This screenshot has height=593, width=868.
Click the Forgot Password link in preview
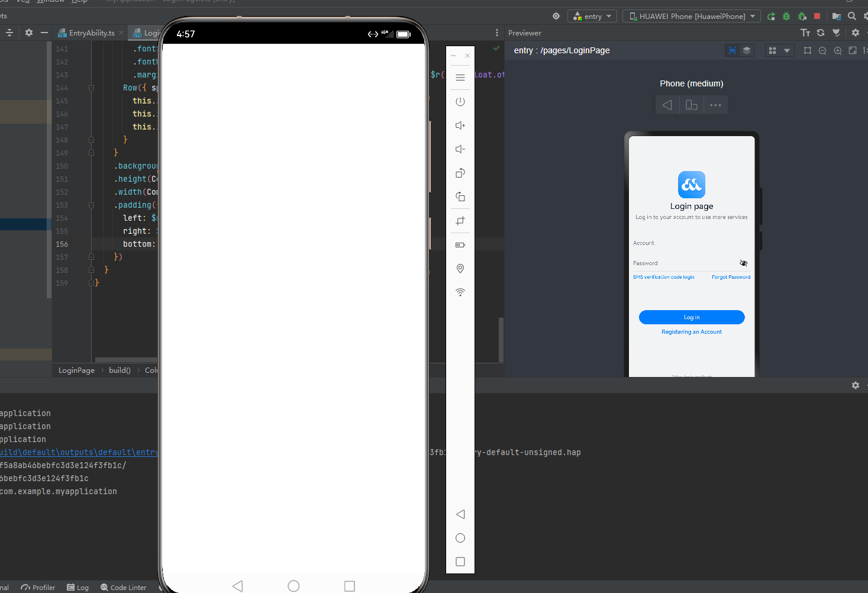click(731, 277)
